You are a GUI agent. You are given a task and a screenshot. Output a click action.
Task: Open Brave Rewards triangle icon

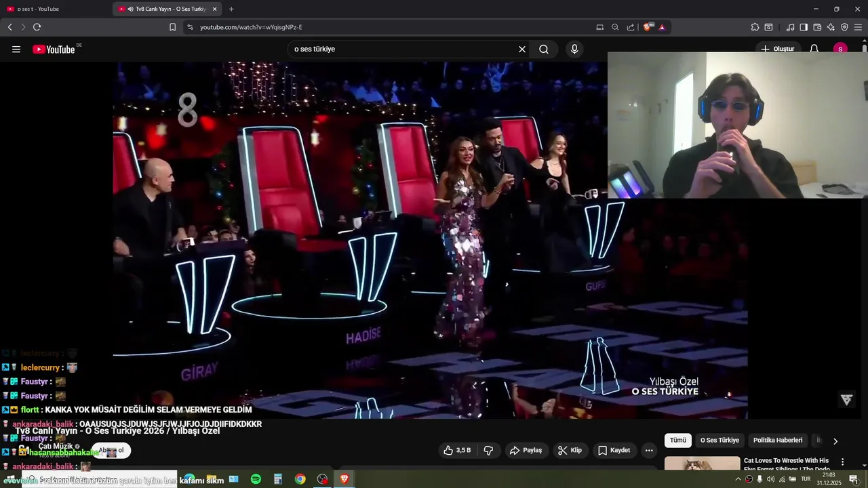coord(662,27)
